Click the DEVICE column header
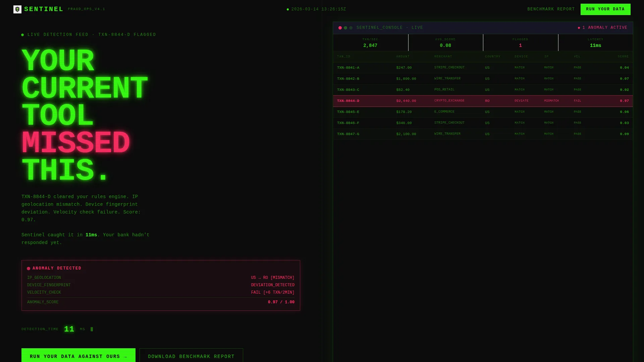Screen dimensions: 644x362 pos(521,57)
